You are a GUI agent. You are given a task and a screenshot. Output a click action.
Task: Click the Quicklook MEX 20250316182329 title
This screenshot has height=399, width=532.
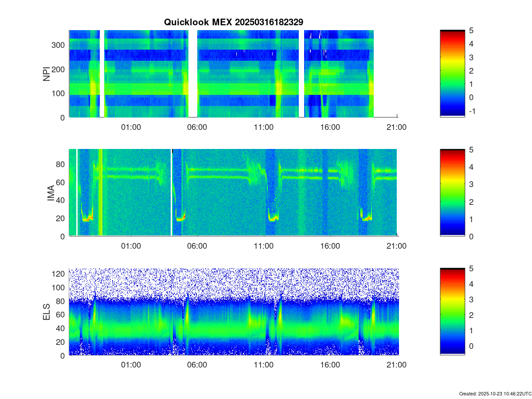[x=233, y=22]
